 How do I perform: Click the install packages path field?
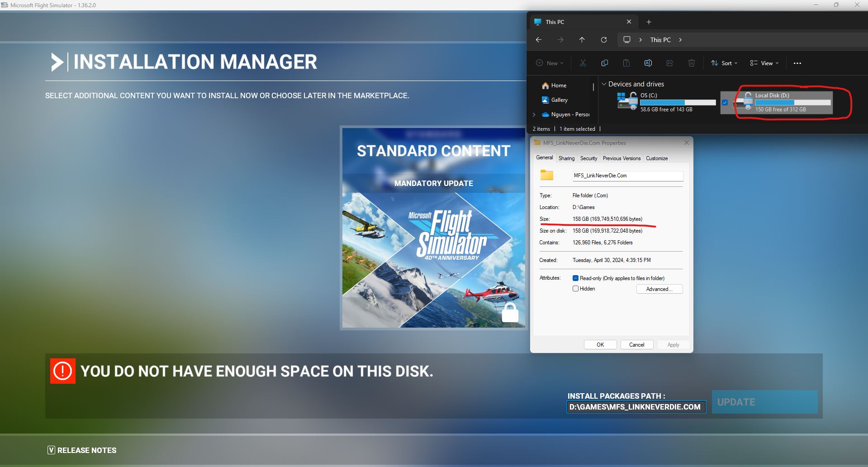pyautogui.click(x=636, y=407)
